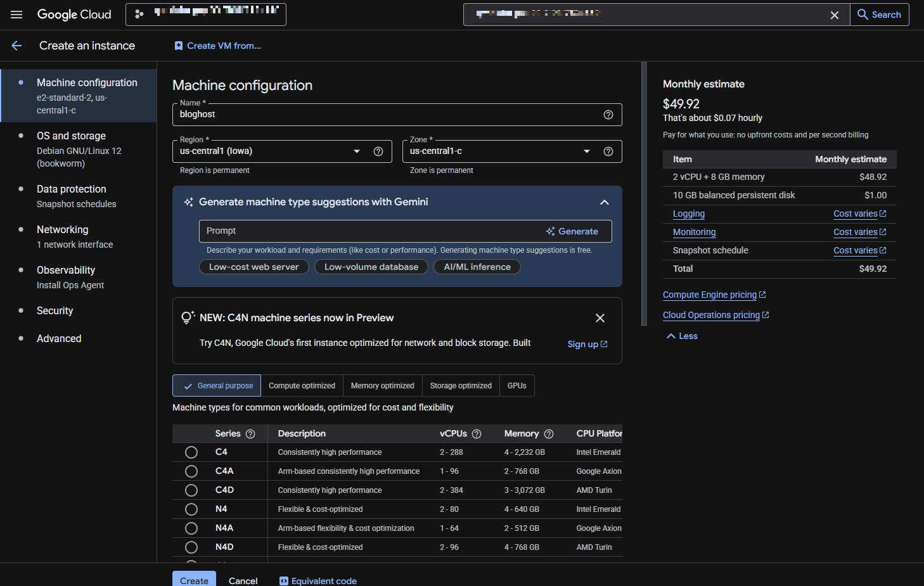Click the Cancel button
Viewport: 924px width, 586px height.
pyautogui.click(x=243, y=580)
